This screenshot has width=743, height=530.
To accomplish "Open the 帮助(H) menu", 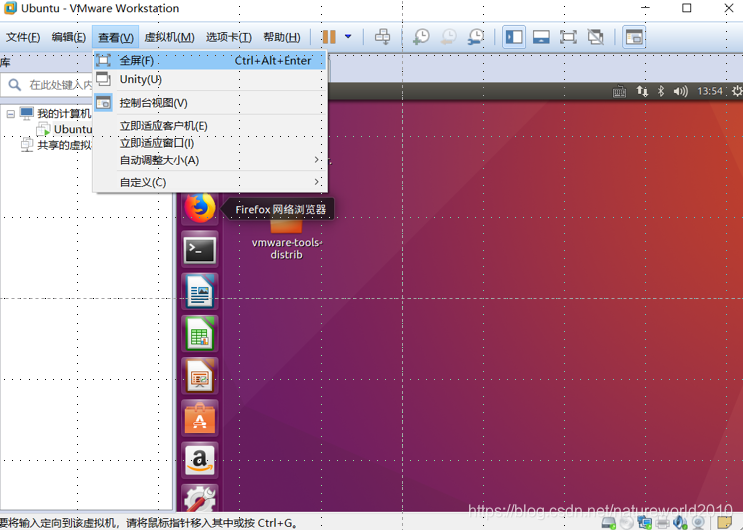I will point(282,37).
